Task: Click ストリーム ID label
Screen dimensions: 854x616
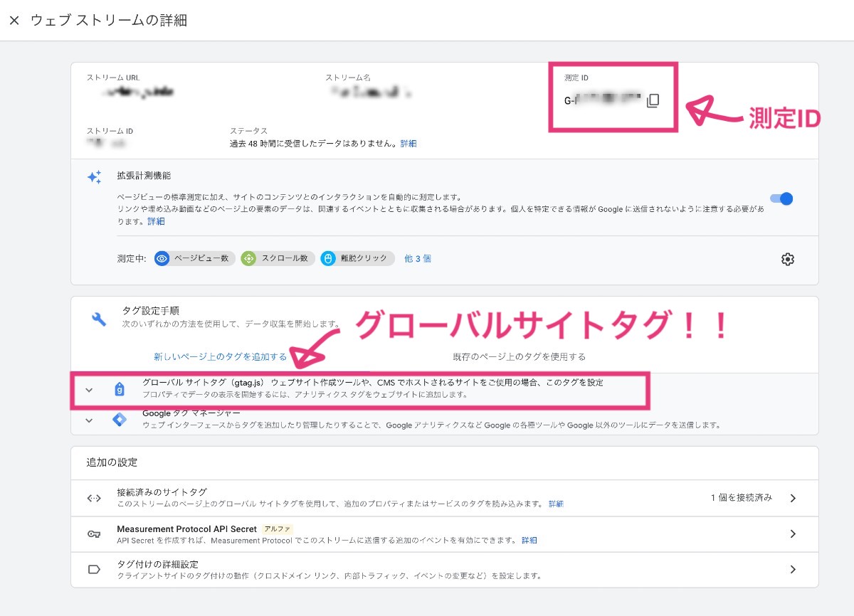Action: 110,132
